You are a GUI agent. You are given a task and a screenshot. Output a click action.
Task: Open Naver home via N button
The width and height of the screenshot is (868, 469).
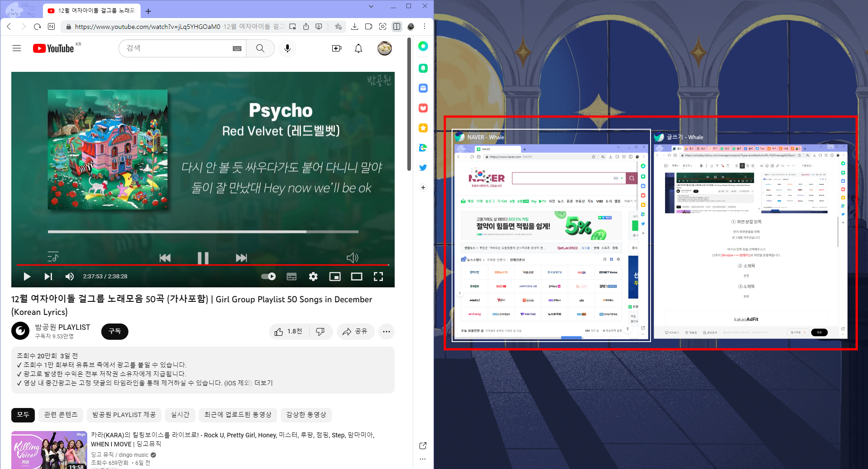pos(51,27)
